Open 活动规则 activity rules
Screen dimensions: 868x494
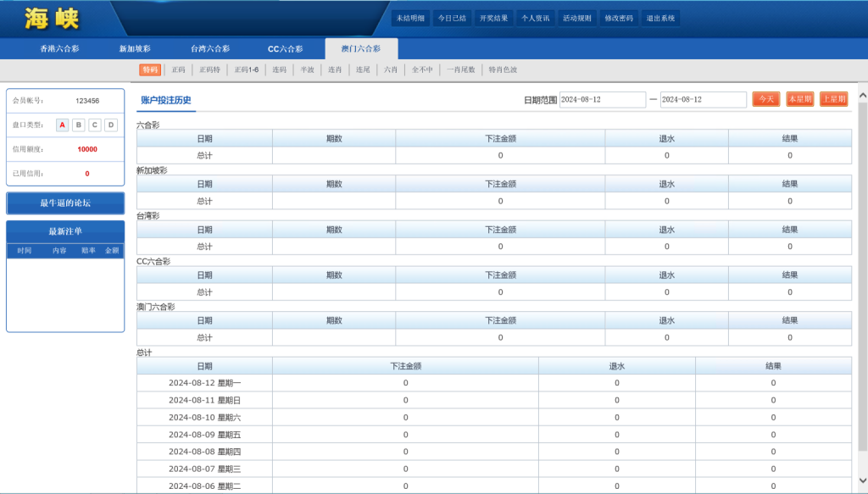pos(579,17)
